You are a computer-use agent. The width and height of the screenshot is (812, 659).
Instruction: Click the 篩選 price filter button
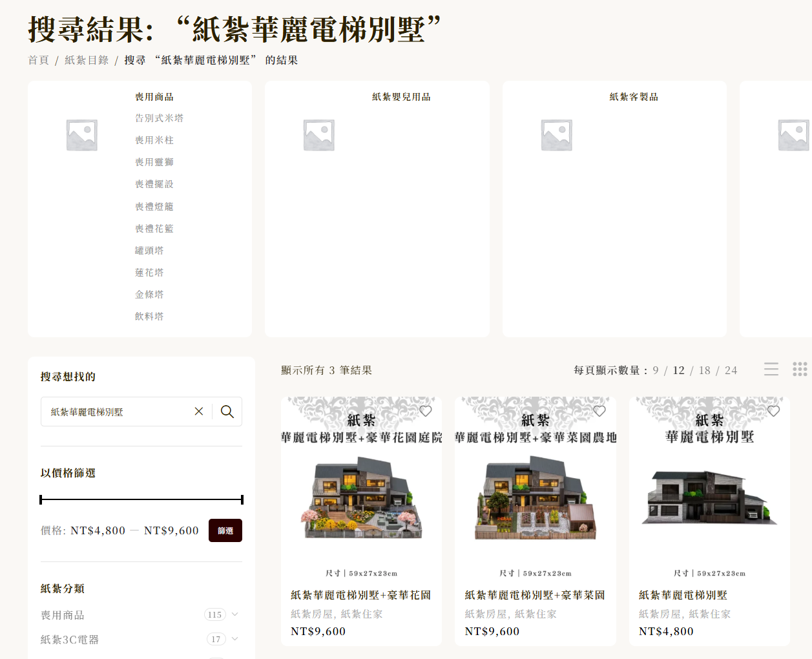click(x=225, y=530)
